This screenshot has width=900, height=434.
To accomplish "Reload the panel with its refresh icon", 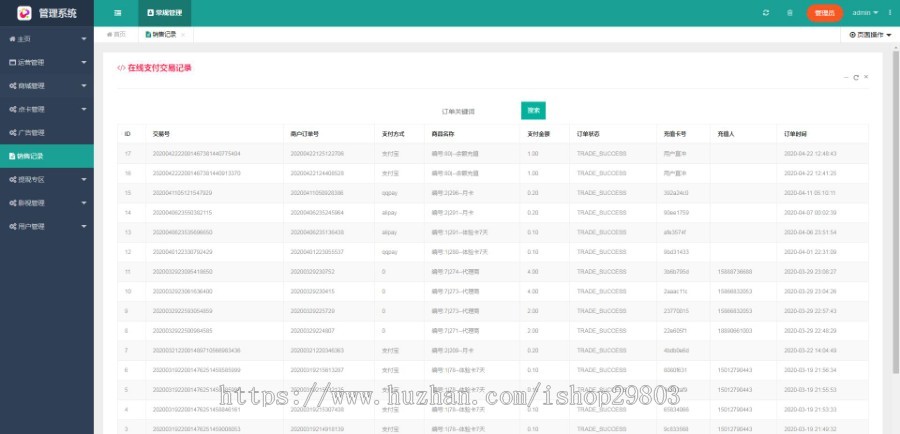I will tap(856, 77).
